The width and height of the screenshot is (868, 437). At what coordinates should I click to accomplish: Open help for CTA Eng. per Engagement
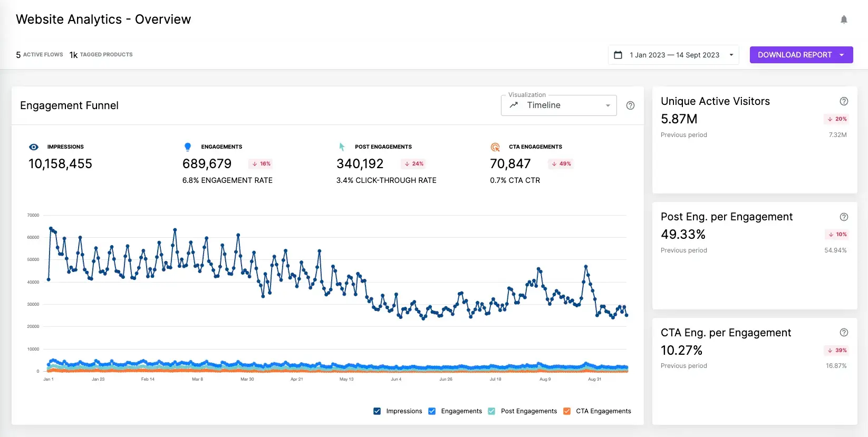point(844,332)
